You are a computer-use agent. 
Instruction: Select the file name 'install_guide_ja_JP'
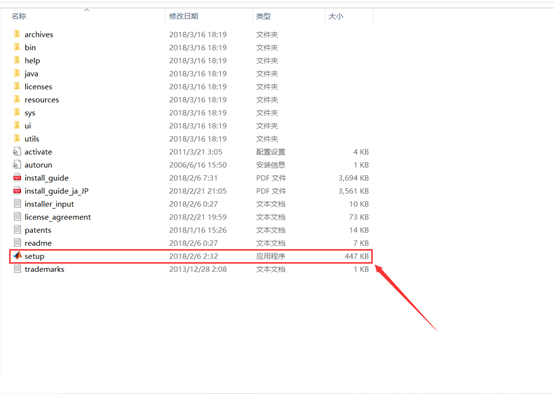(x=57, y=191)
